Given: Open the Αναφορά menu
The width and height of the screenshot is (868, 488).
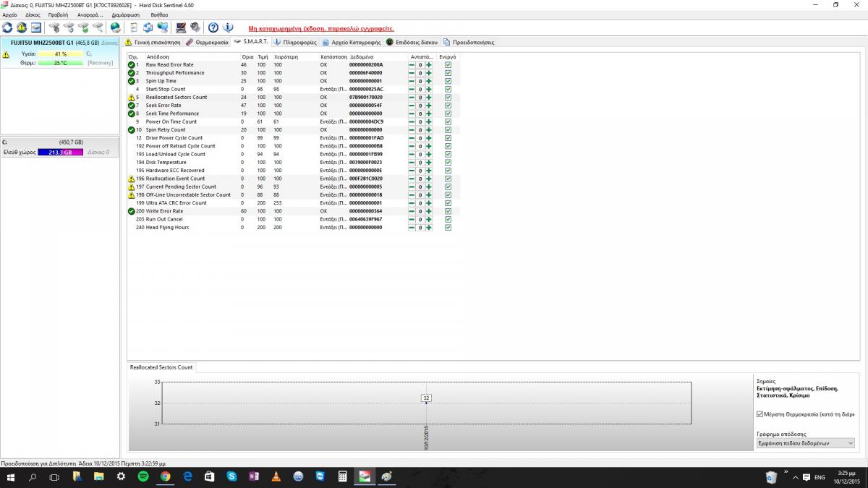Looking at the screenshot, I should click(x=90, y=14).
